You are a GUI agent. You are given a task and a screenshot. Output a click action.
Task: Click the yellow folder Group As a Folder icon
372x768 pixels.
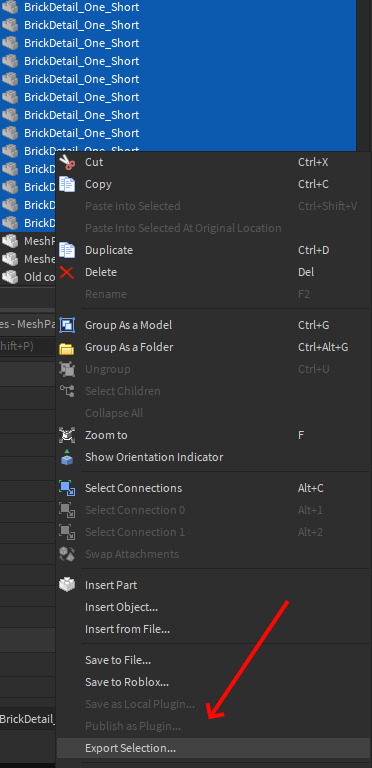click(67, 348)
